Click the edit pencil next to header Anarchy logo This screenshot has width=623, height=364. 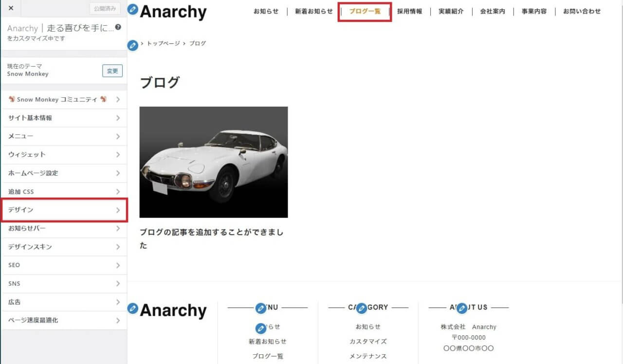(x=132, y=10)
